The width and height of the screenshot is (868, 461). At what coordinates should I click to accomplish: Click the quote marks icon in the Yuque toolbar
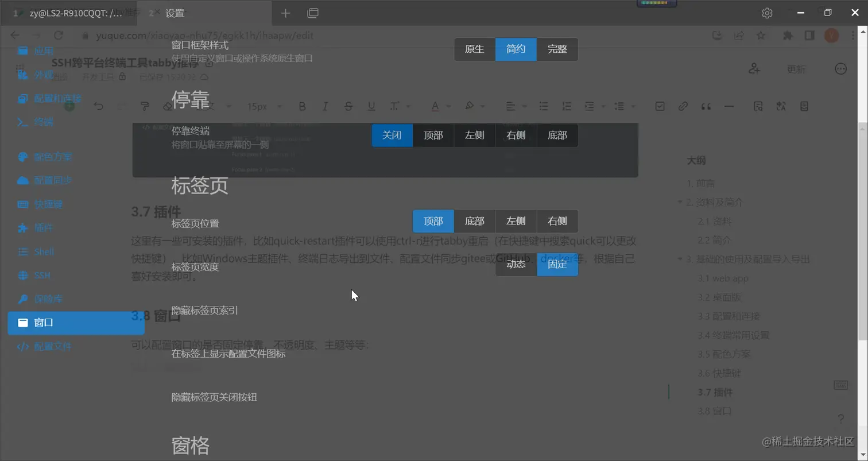(x=706, y=106)
